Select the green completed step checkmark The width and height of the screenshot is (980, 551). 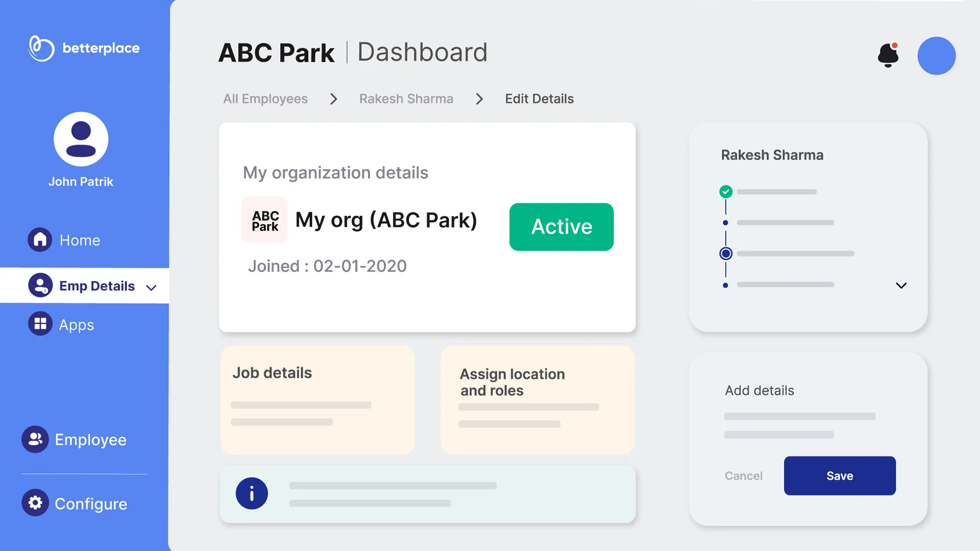tap(725, 191)
